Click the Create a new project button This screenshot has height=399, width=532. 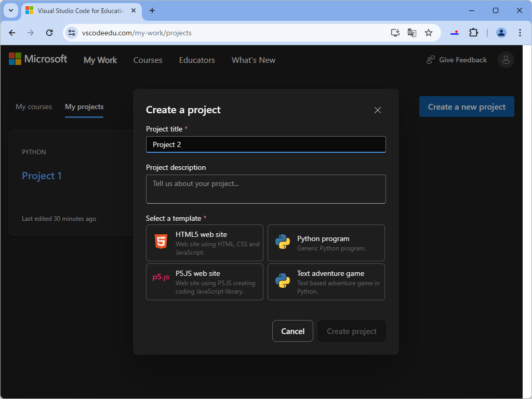467,107
